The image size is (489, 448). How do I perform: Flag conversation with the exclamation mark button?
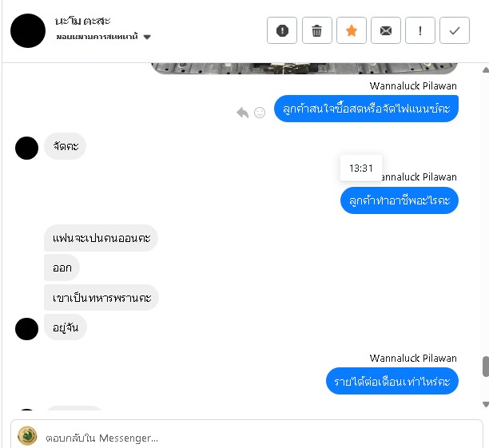pyautogui.click(x=420, y=30)
